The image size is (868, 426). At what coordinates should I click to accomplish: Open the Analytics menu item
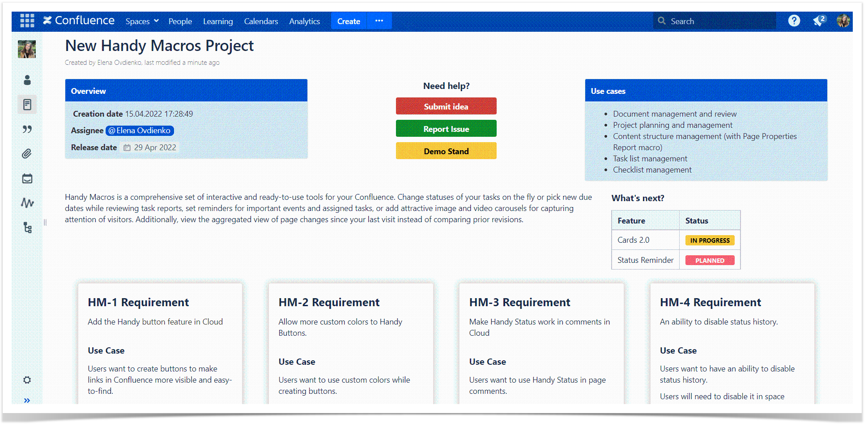304,21
